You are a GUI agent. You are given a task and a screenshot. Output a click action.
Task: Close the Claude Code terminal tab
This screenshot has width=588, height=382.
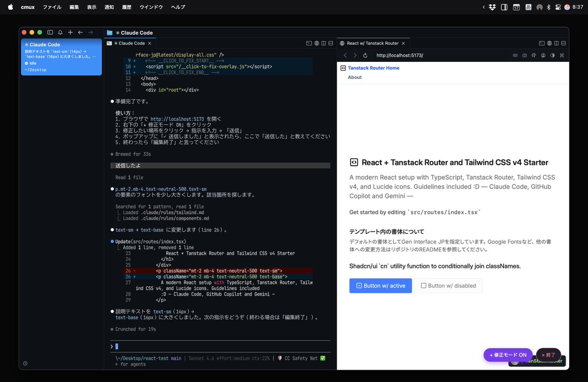(x=149, y=43)
